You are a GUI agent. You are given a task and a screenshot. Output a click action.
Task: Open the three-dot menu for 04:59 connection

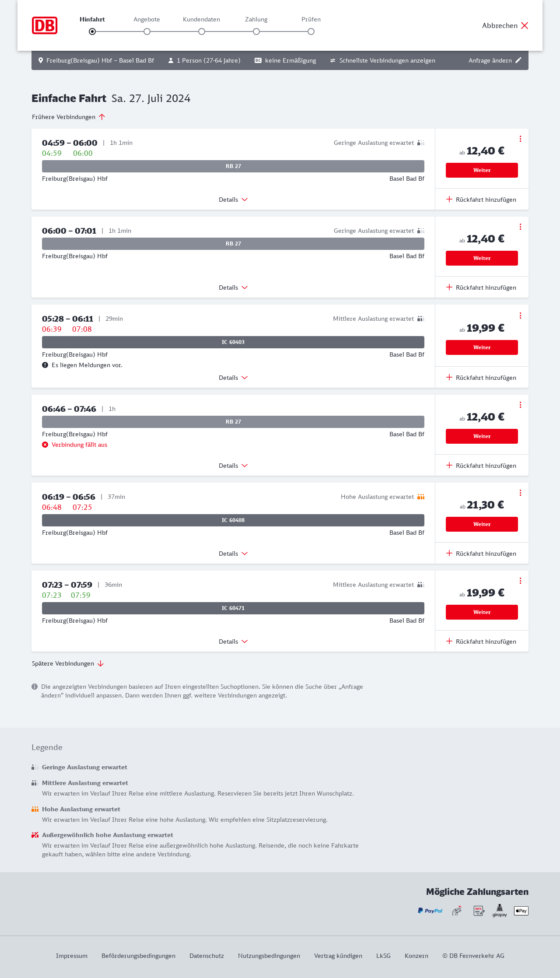[x=520, y=139]
